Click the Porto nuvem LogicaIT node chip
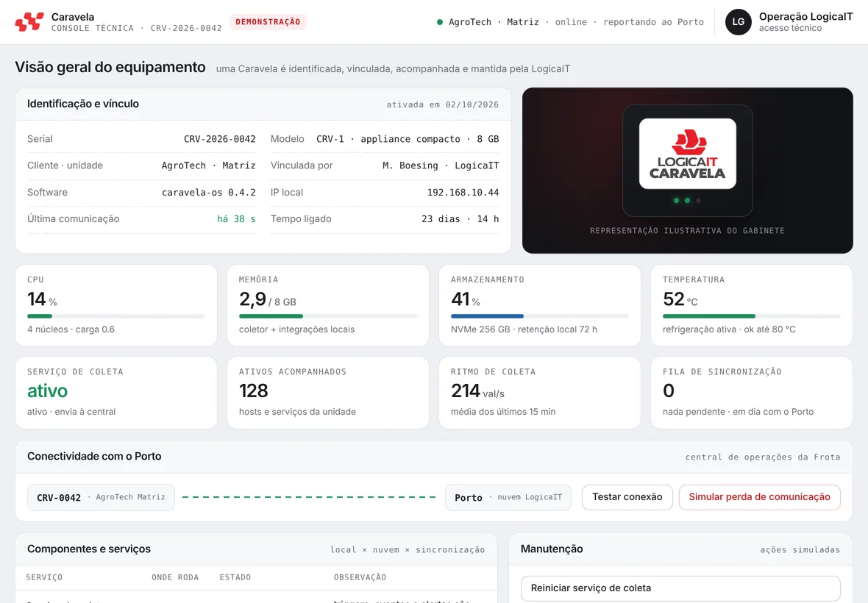The height and width of the screenshot is (603, 868). point(508,497)
